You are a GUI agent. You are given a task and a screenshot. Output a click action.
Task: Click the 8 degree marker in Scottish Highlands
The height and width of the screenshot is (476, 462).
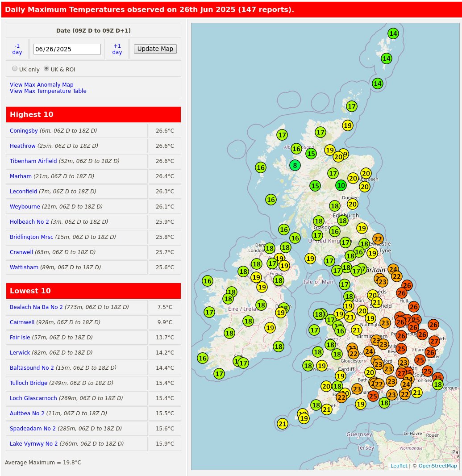coord(295,166)
